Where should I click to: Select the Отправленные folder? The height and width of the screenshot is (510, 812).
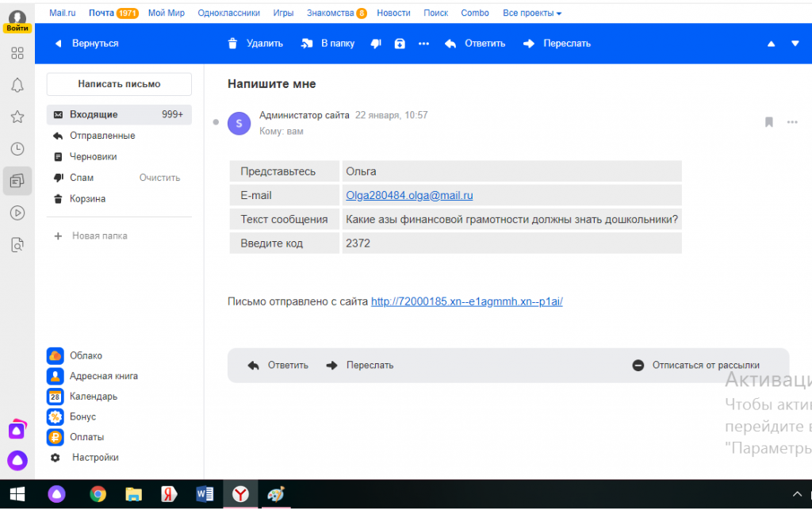pos(102,136)
